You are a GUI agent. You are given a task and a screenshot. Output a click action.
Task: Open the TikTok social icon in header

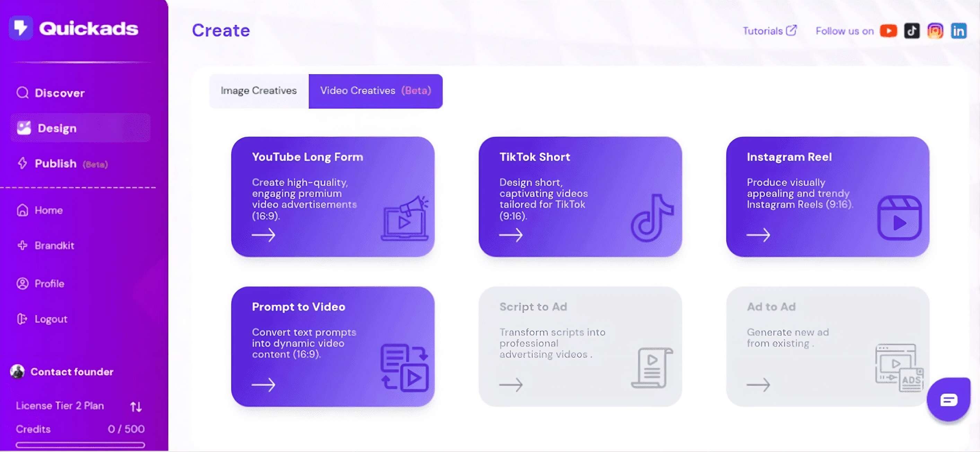coord(911,31)
